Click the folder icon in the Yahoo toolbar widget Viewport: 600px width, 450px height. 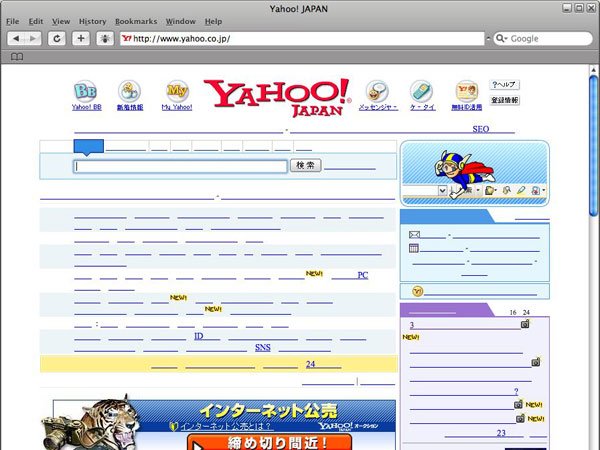click(x=489, y=190)
